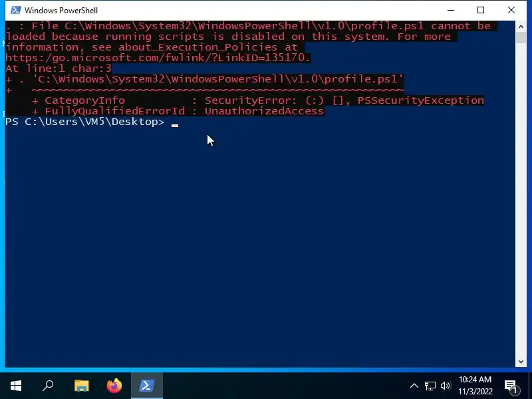
Task: Open the notification center icon
Action: tap(510, 386)
